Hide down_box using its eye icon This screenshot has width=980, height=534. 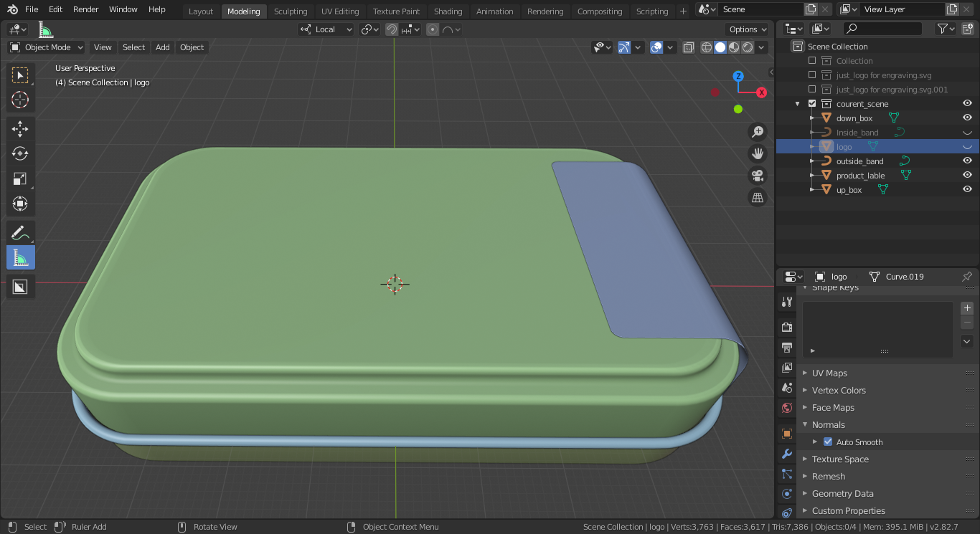(x=967, y=118)
